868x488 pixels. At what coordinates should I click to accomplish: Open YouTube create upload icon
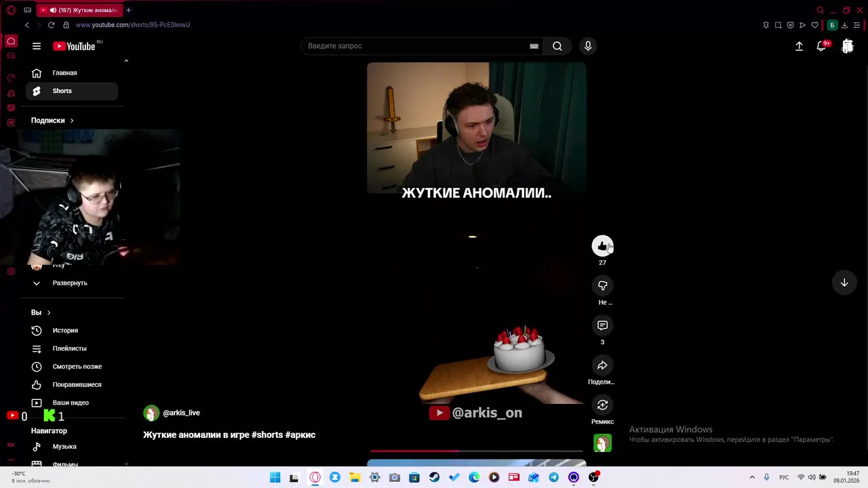pos(799,46)
